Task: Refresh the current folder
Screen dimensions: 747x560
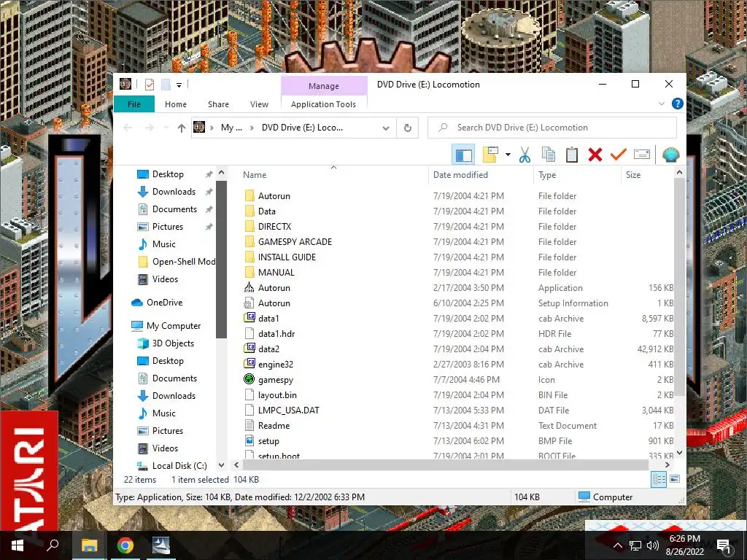Action: tap(407, 128)
